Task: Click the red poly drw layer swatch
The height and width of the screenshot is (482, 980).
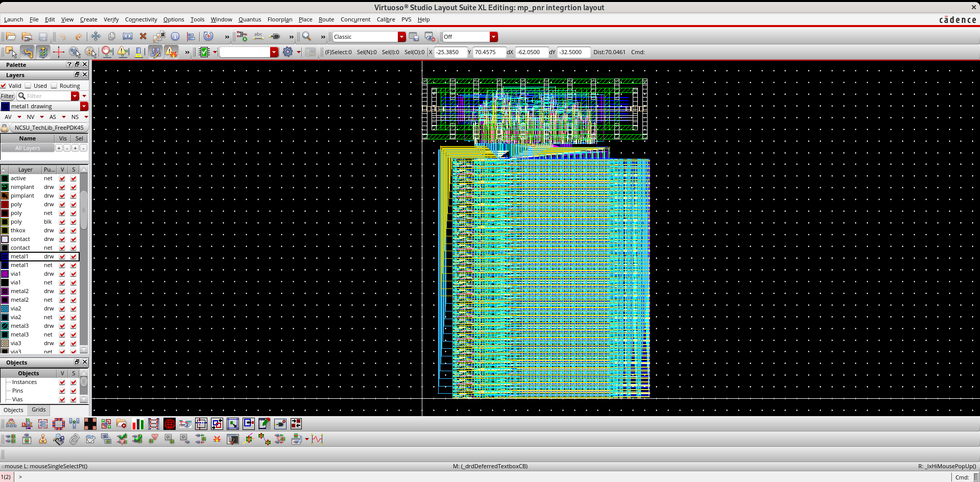Action: coord(5,205)
